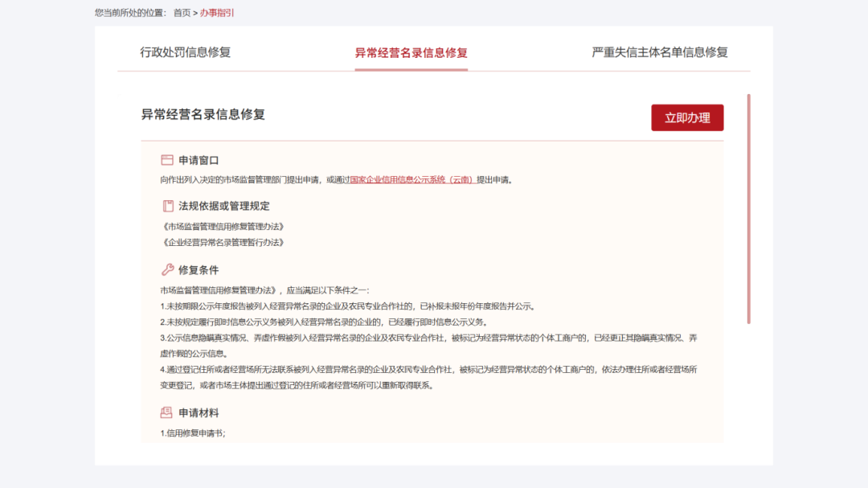Screen dimensions: 868x488
Task: Open the 国家企业信用信息公示系统（云南） link
Action: pyautogui.click(x=412, y=180)
